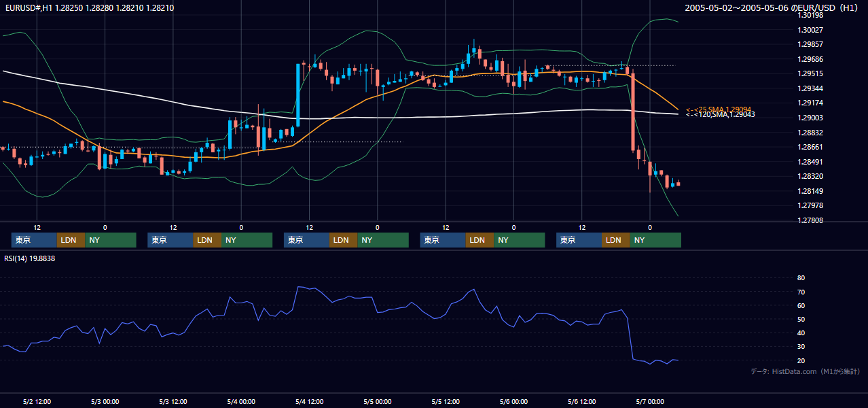Click price axis value 1.27978
The height and width of the screenshot is (408, 868).
pyautogui.click(x=810, y=205)
